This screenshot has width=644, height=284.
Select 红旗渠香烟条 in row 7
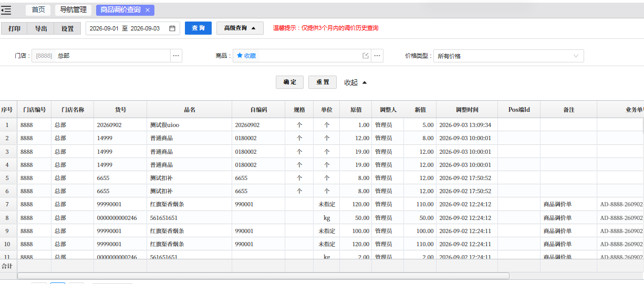pos(167,204)
